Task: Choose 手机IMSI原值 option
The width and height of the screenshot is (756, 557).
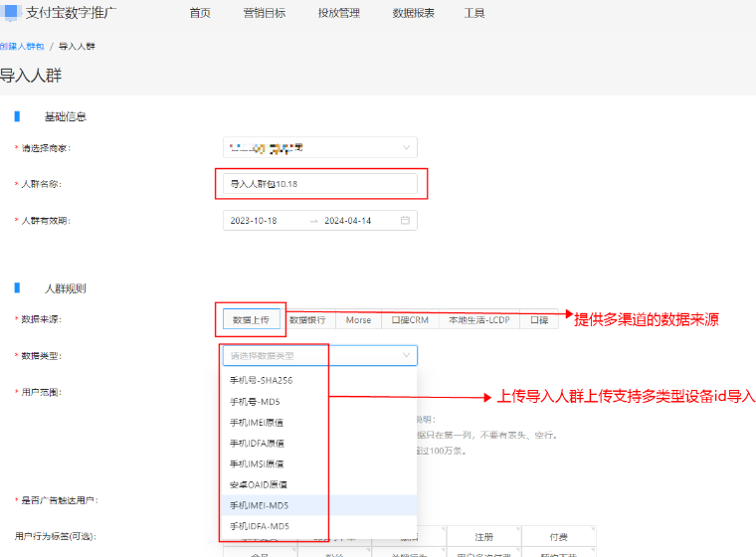Action: tap(320, 464)
